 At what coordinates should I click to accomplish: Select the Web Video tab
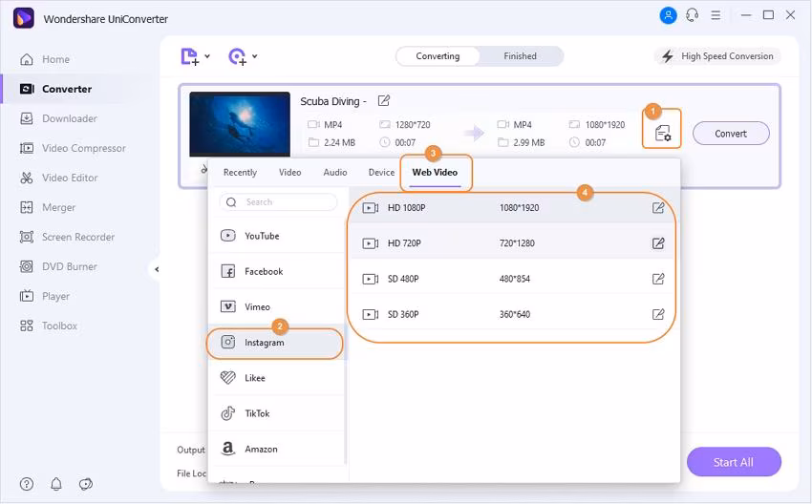point(435,173)
